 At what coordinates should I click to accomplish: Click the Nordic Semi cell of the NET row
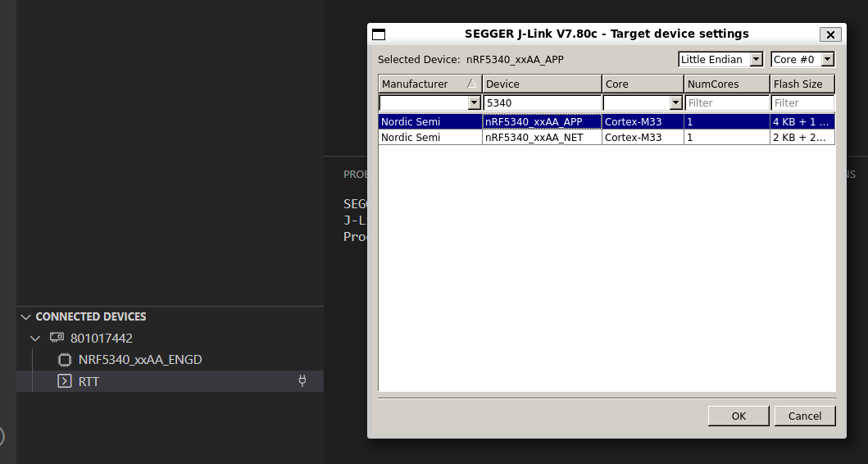point(430,138)
